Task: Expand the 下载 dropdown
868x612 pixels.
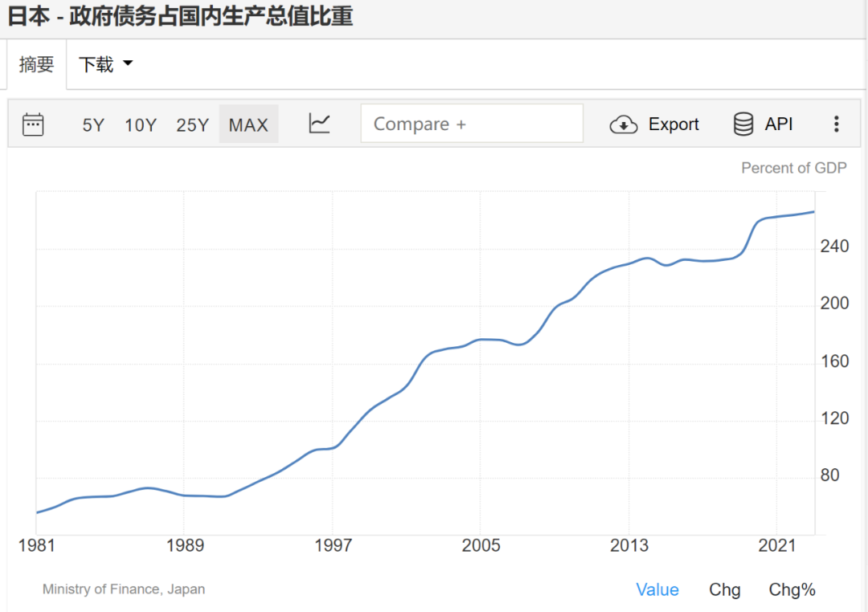Action: [x=106, y=64]
